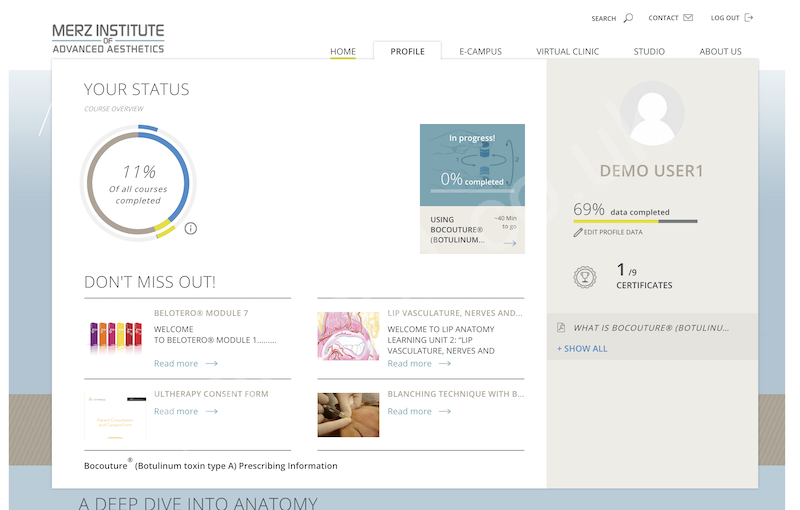Click the Ultherapy Consent Form title
Viewport: 800px width, 510px height.
pyautogui.click(x=211, y=394)
